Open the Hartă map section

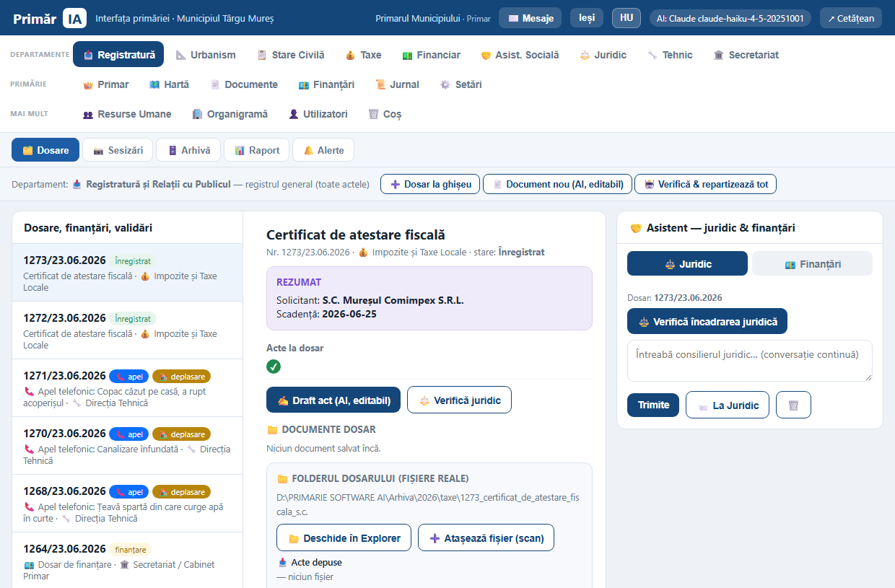(x=169, y=84)
